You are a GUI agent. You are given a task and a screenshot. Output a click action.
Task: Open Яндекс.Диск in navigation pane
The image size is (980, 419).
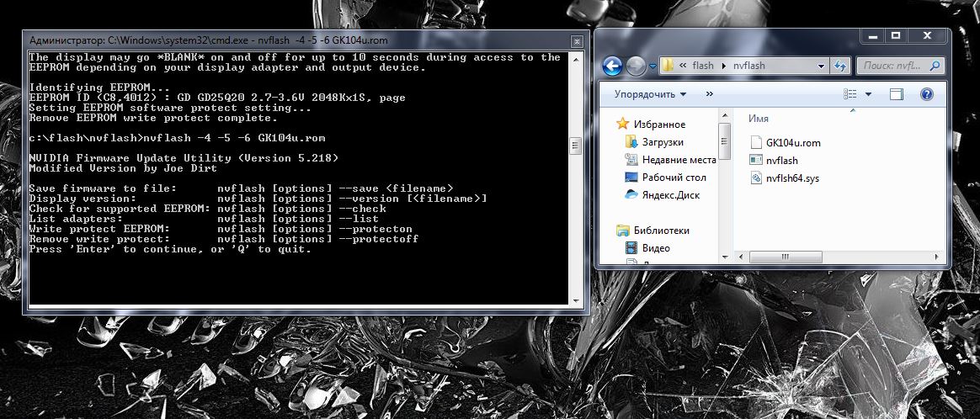(x=671, y=195)
